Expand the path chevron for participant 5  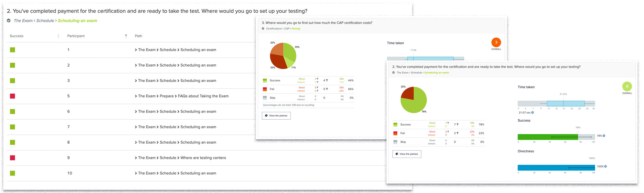(x=136, y=96)
